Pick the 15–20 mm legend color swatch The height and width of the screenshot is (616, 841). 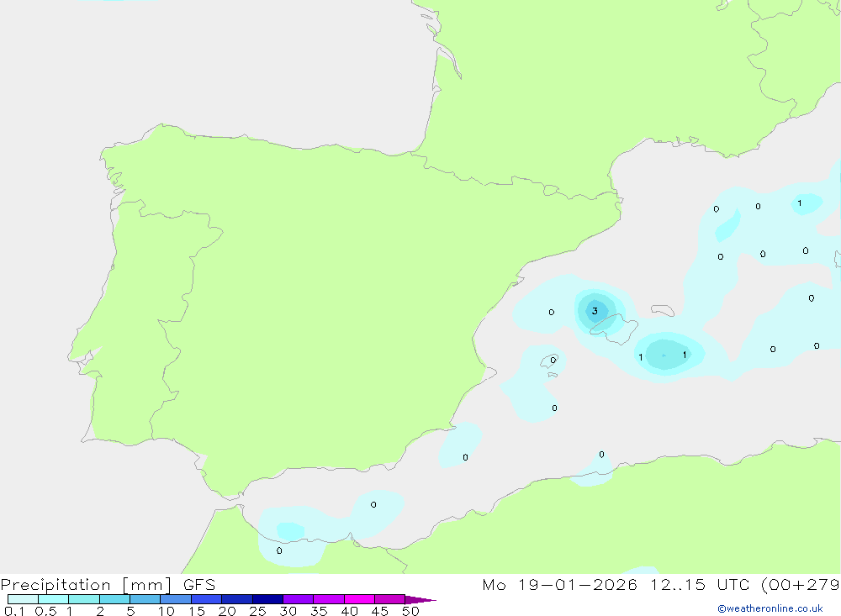207,599
